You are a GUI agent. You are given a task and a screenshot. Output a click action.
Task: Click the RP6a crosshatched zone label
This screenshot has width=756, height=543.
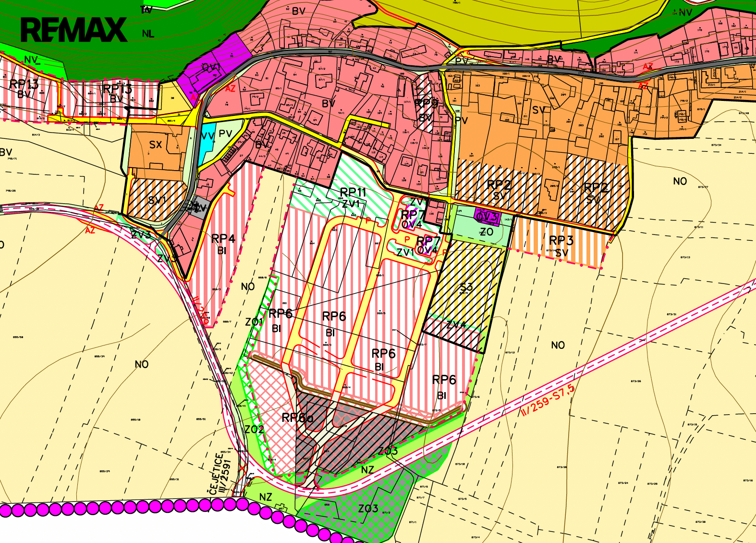pyautogui.click(x=297, y=418)
